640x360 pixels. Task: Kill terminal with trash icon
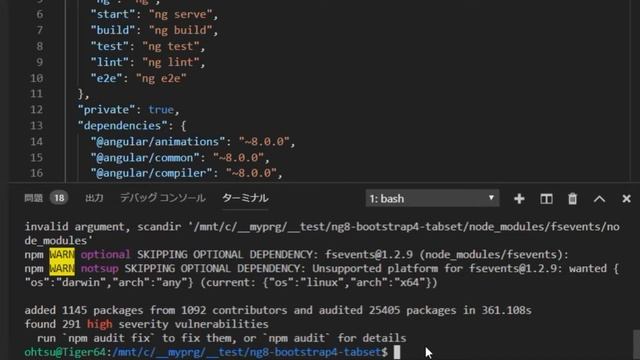[x=572, y=199]
